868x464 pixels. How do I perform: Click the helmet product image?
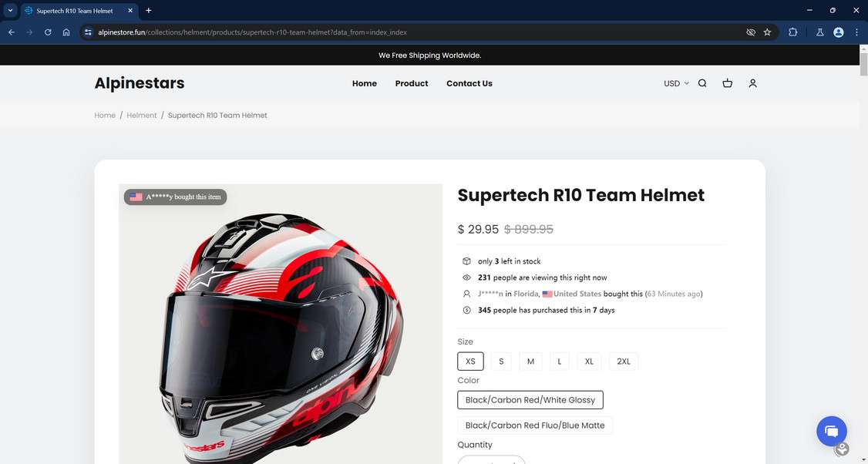coord(281,324)
